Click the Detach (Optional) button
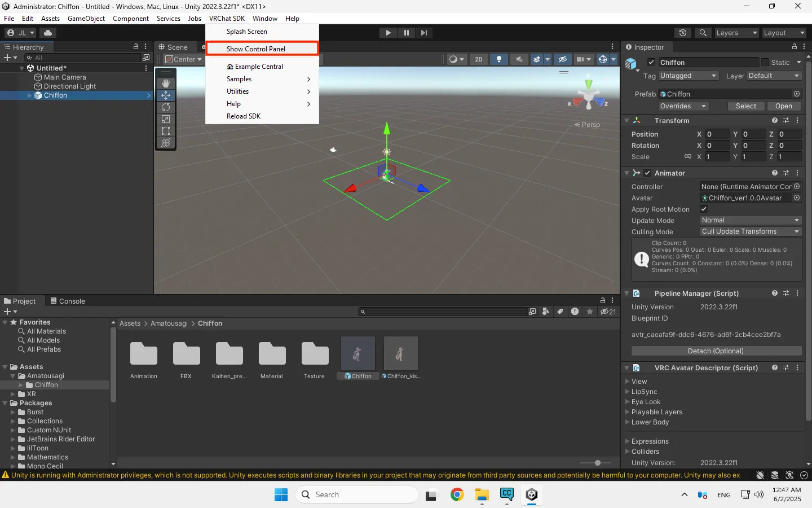This screenshot has width=812, height=508. point(716,351)
